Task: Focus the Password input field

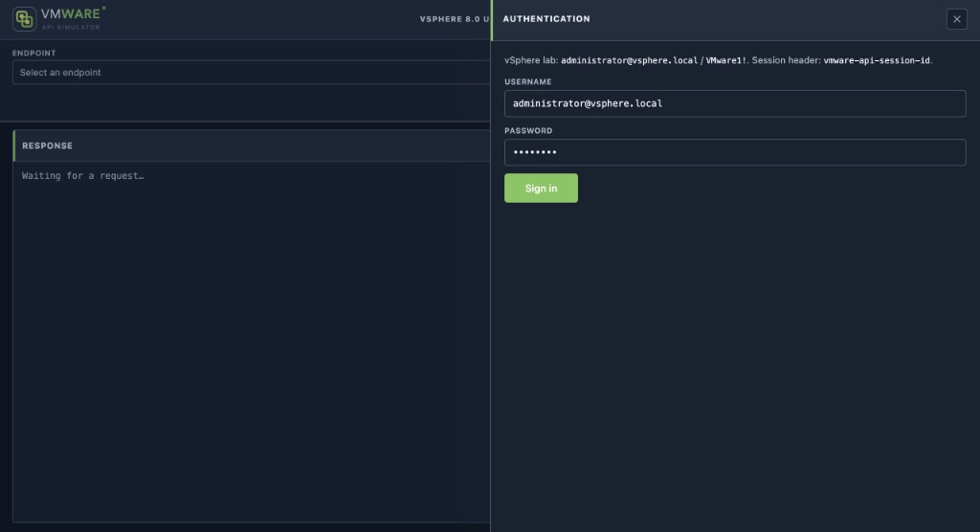Action: (x=735, y=152)
